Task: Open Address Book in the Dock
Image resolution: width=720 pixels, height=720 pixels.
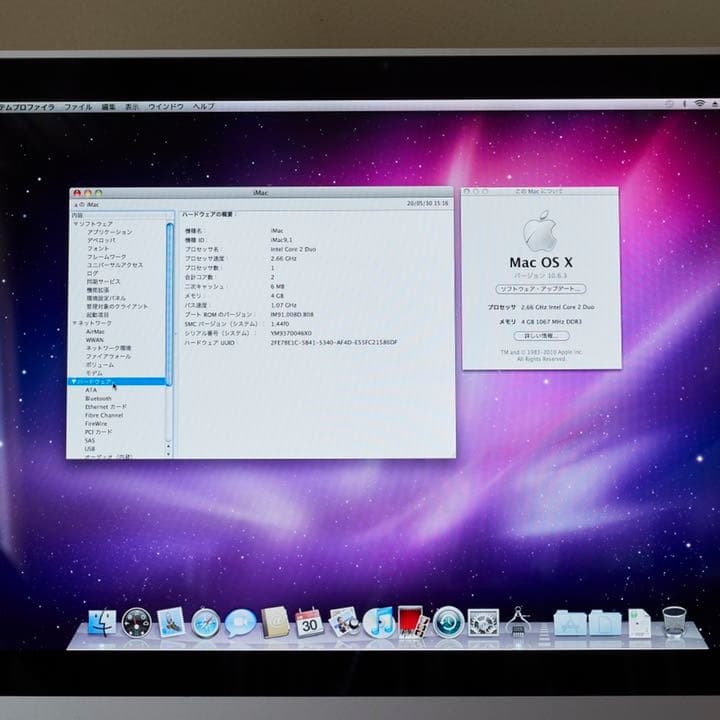Action: click(275, 623)
